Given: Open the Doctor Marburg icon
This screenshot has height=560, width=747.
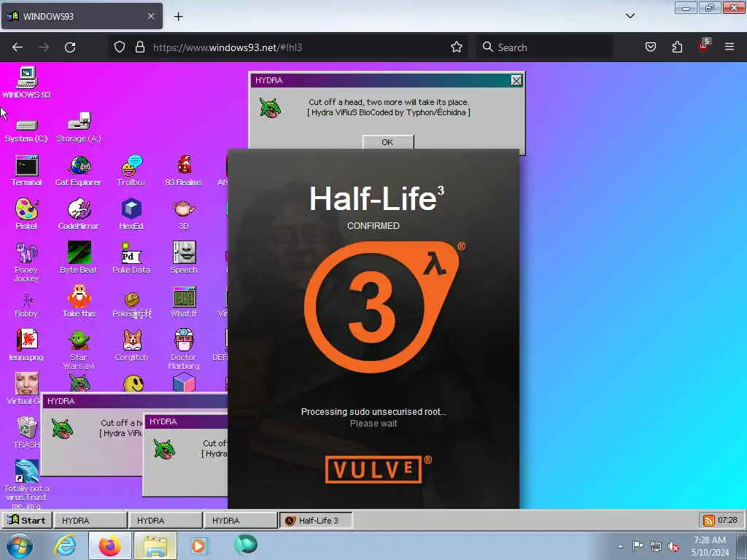Looking at the screenshot, I should (184, 349).
